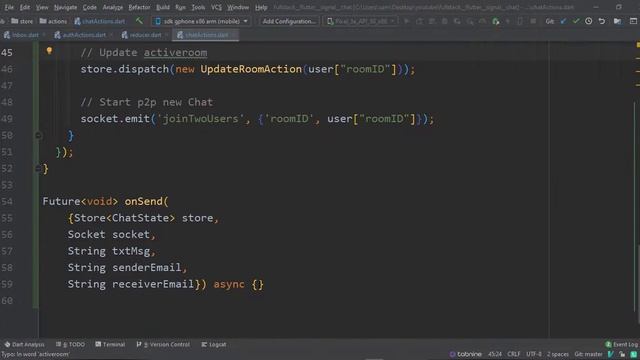Open the project structure folder icon
The width and height of the screenshot is (640, 360).
tap(618, 21)
